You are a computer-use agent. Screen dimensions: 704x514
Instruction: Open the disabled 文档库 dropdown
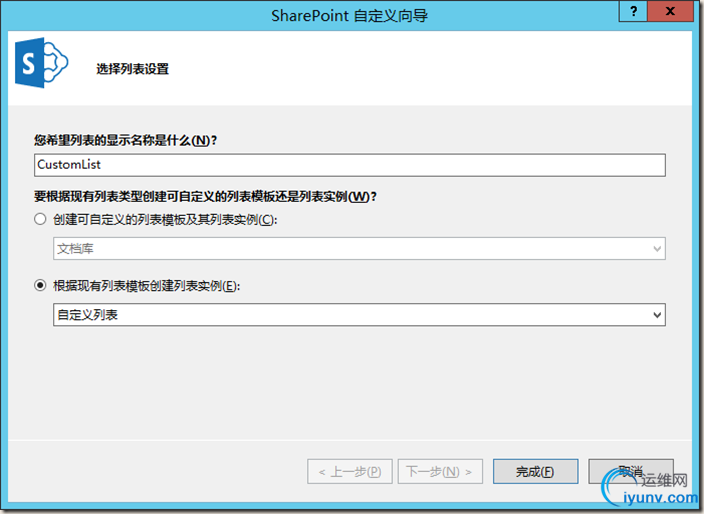click(359, 248)
